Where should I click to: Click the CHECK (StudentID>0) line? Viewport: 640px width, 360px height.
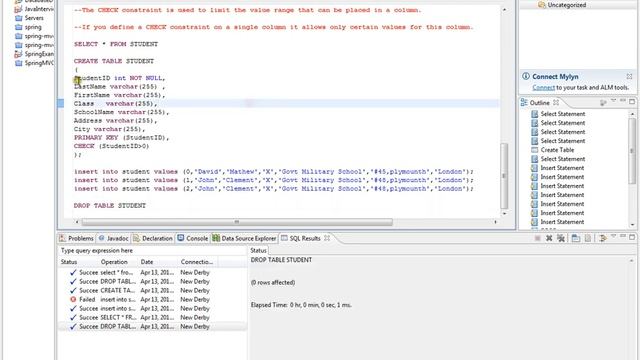[x=111, y=146]
